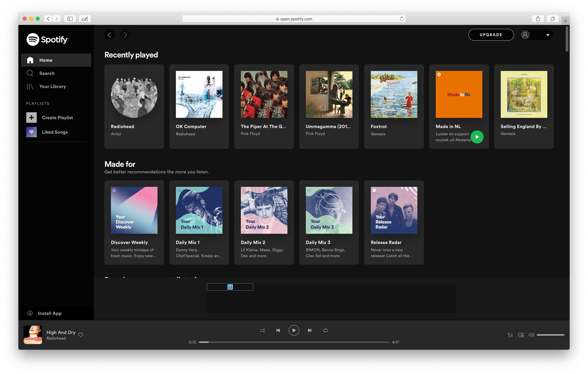Toggle Safari sidebar button

click(70, 19)
